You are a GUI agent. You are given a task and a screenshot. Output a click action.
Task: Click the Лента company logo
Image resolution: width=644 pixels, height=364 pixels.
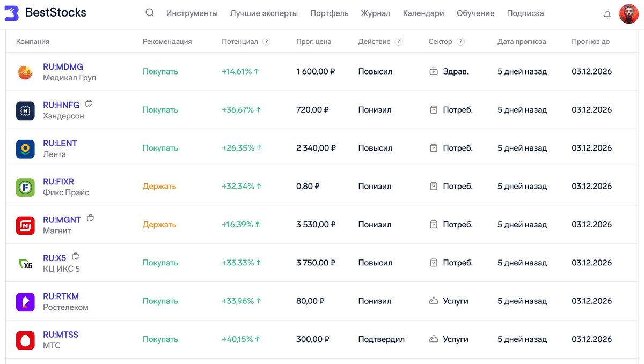[x=25, y=149]
